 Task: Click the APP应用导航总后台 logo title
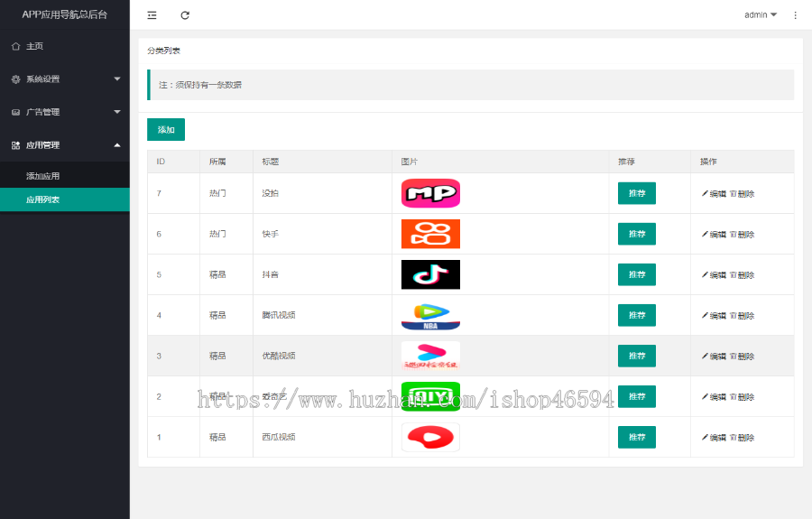pos(65,14)
